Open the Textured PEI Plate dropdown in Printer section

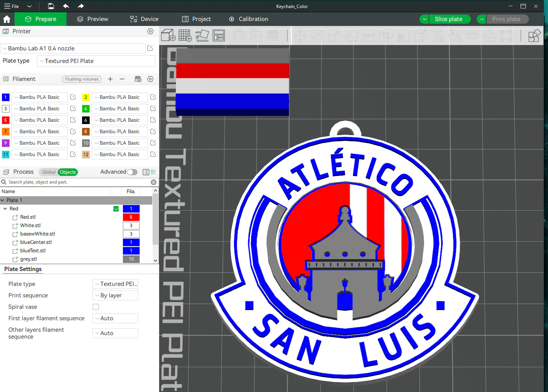96,61
